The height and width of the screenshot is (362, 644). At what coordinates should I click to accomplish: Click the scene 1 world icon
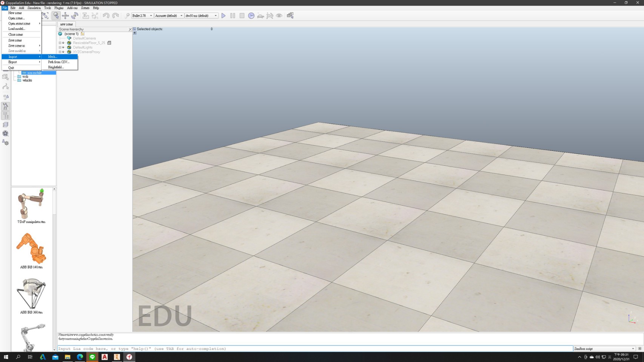pyautogui.click(x=60, y=34)
